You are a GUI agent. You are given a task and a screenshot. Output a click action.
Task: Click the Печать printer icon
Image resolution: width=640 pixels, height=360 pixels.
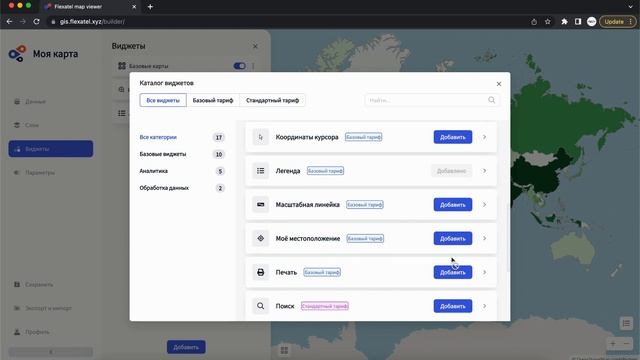pyautogui.click(x=260, y=272)
